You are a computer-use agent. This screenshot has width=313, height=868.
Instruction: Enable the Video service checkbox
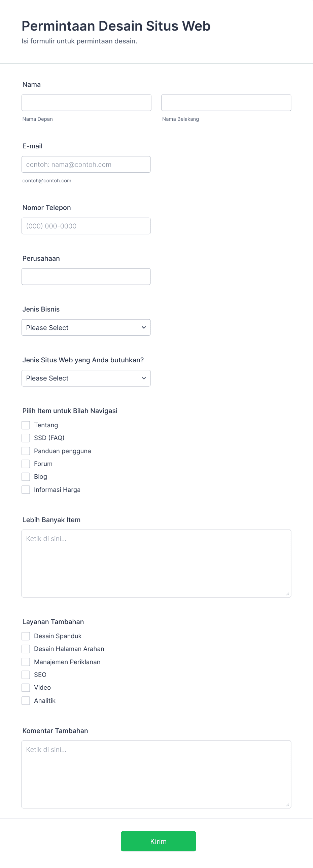click(x=26, y=687)
